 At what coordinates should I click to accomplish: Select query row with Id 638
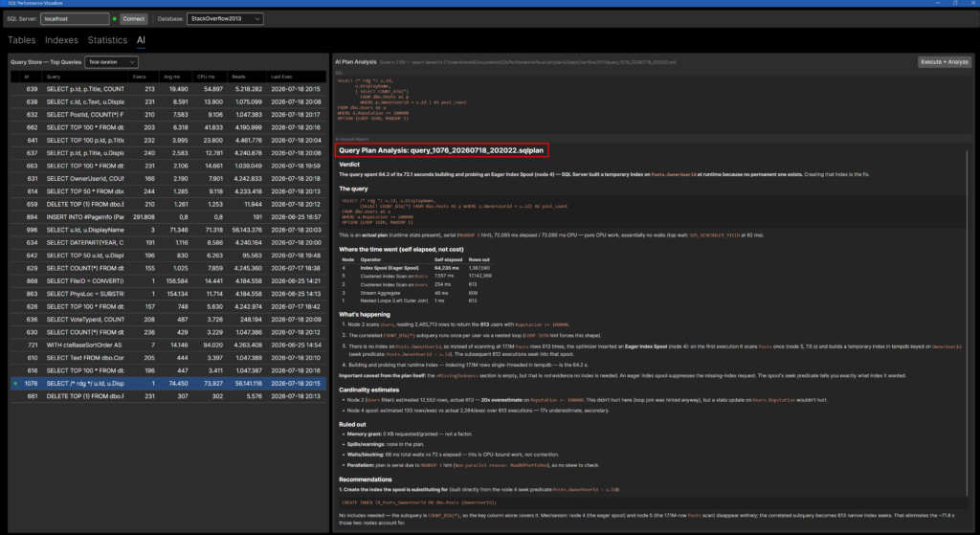point(168,101)
